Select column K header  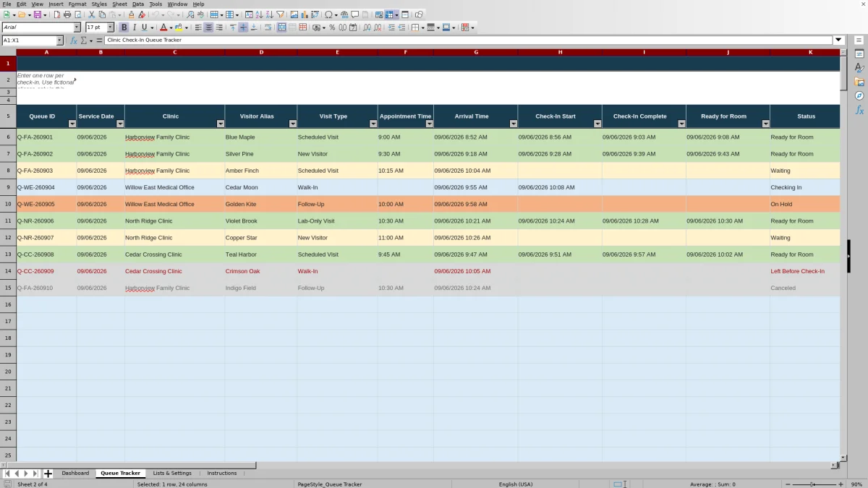810,52
